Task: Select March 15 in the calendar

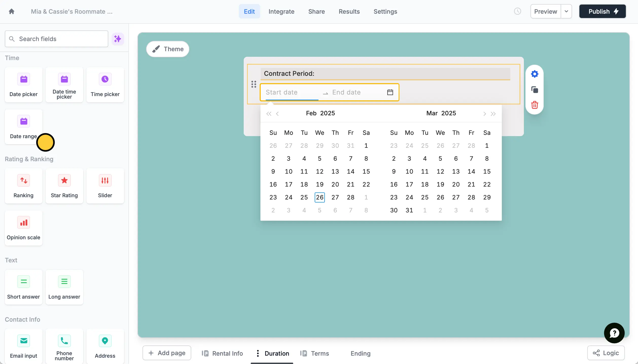Action: click(487, 171)
